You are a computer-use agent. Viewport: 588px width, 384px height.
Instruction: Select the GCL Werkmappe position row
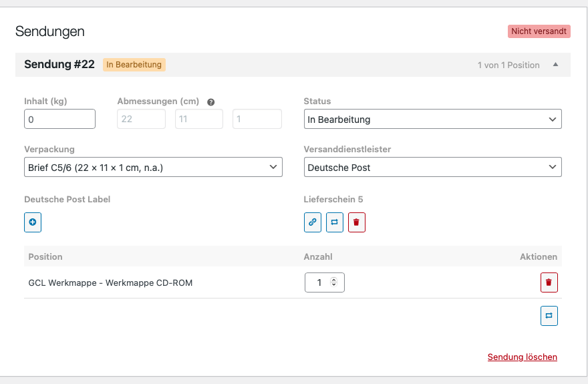click(110, 283)
